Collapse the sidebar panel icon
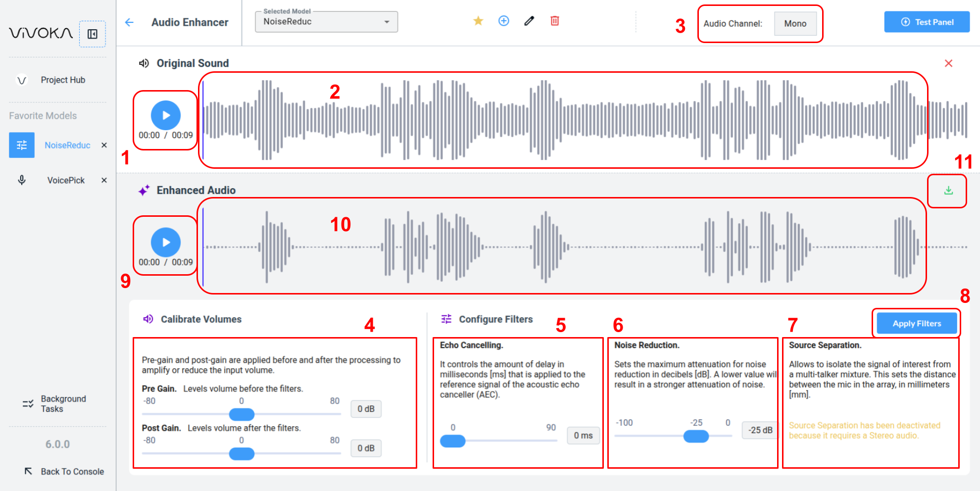 (x=93, y=34)
